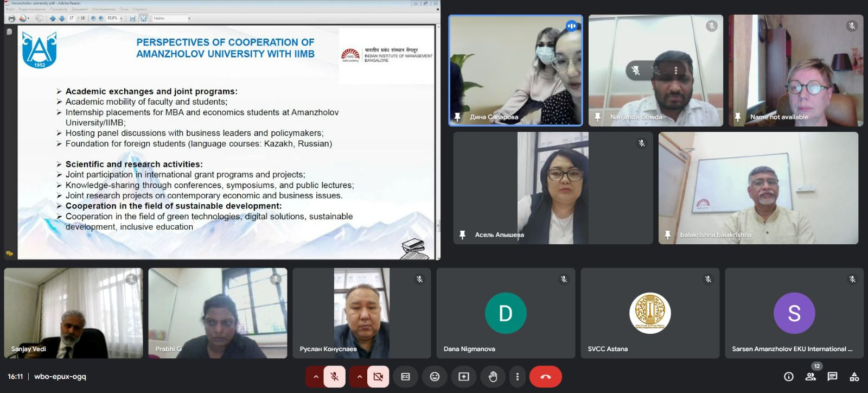Open the Просмотр menu in Adobe Reader
The height and width of the screenshot is (393, 868).
coord(58,9)
